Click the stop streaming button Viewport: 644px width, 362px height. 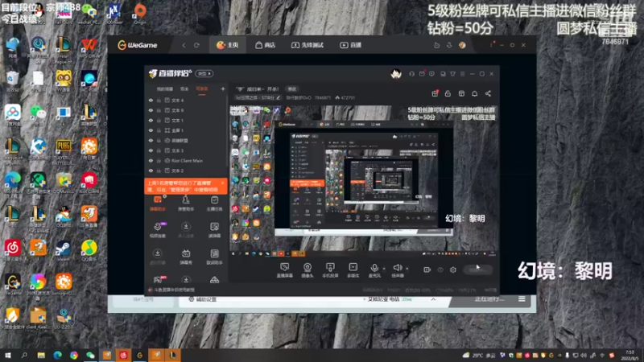tap(477, 269)
